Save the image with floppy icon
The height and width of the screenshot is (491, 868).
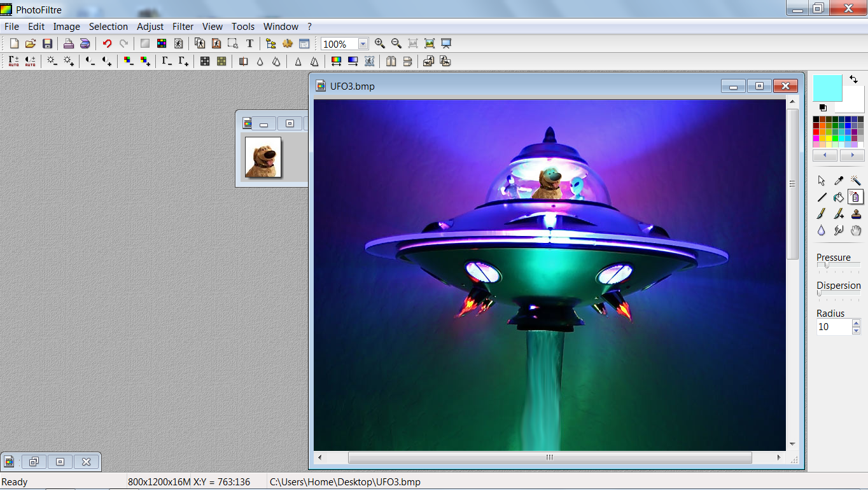click(47, 43)
